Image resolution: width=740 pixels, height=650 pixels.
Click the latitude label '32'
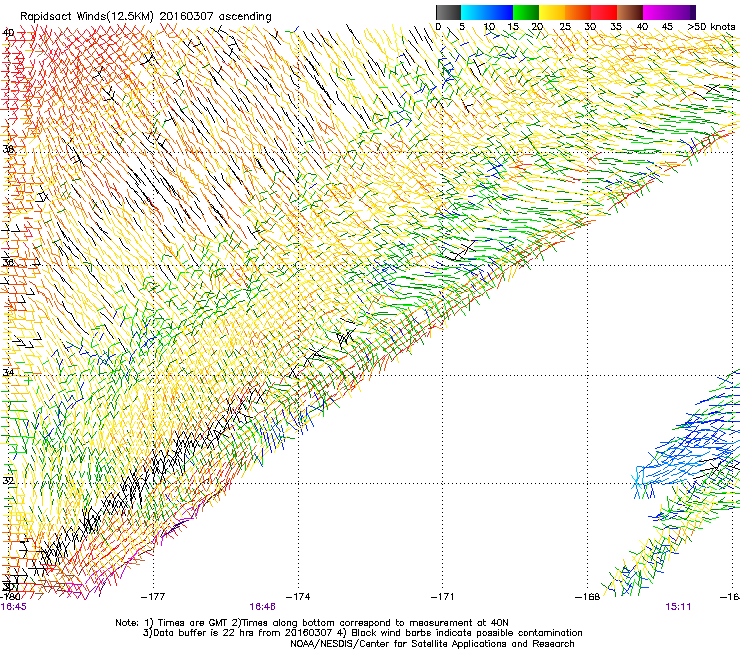coord(8,481)
